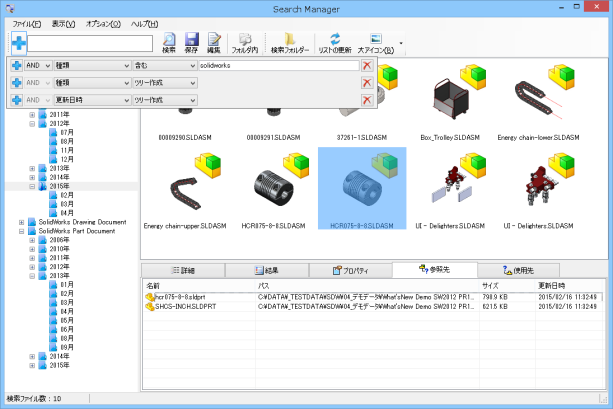Screen dimensions: 613x409
Task: Click the 編集 (Edit) toolbar icon
Action: (x=214, y=43)
